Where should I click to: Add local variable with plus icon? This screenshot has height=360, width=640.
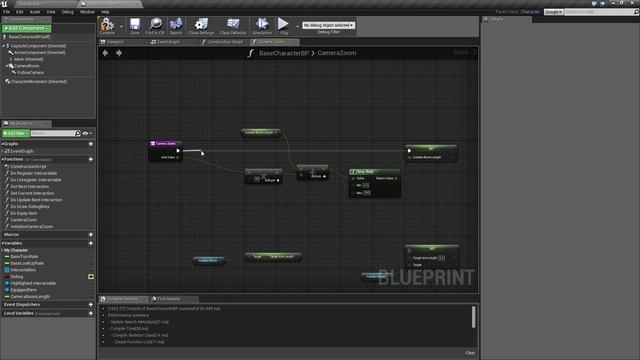(x=91, y=313)
